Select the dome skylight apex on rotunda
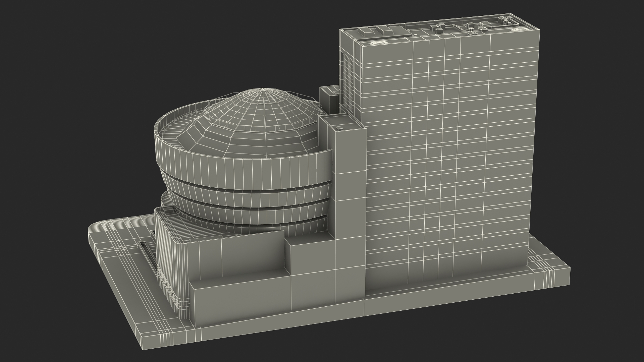Viewport: 644px width, 362px height. point(263,89)
